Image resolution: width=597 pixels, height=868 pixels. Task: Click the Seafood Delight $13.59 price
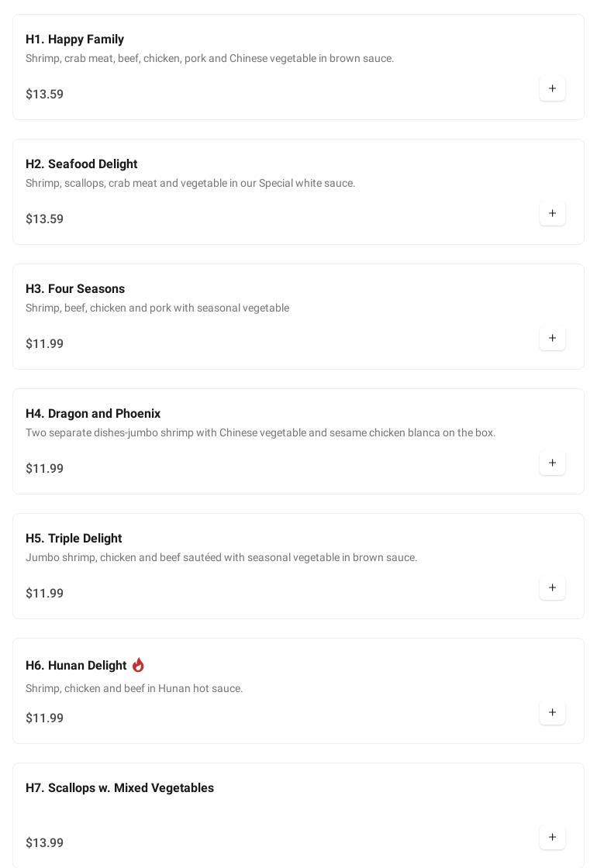click(44, 219)
